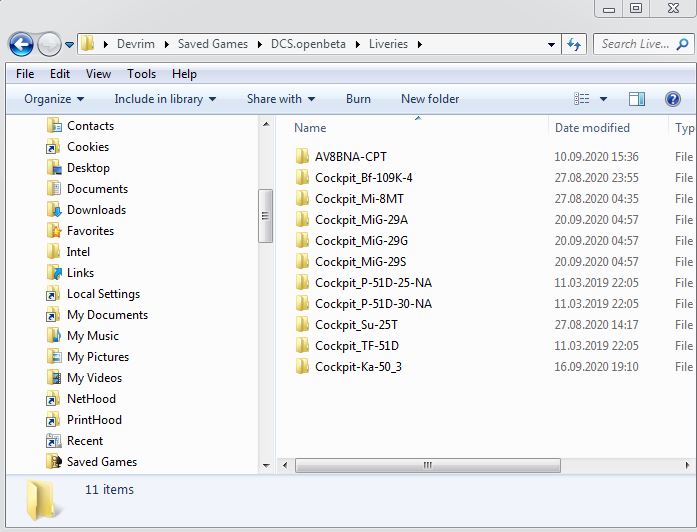Click the greyed Forward arrow button
This screenshot has width=697, height=532.
click(49, 44)
